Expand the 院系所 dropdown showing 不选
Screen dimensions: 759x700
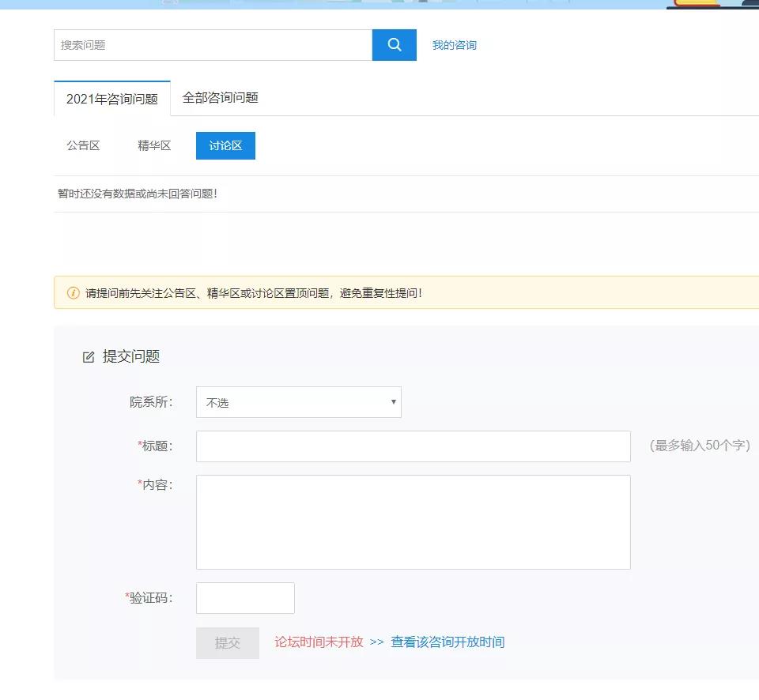tap(298, 402)
